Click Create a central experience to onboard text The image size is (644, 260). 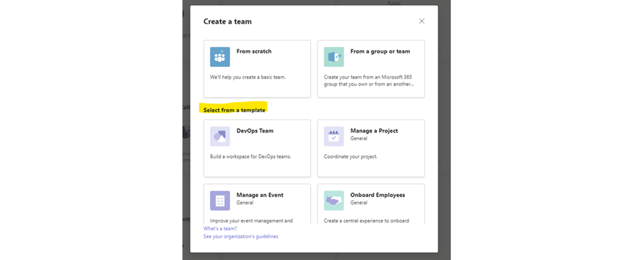coord(366,221)
